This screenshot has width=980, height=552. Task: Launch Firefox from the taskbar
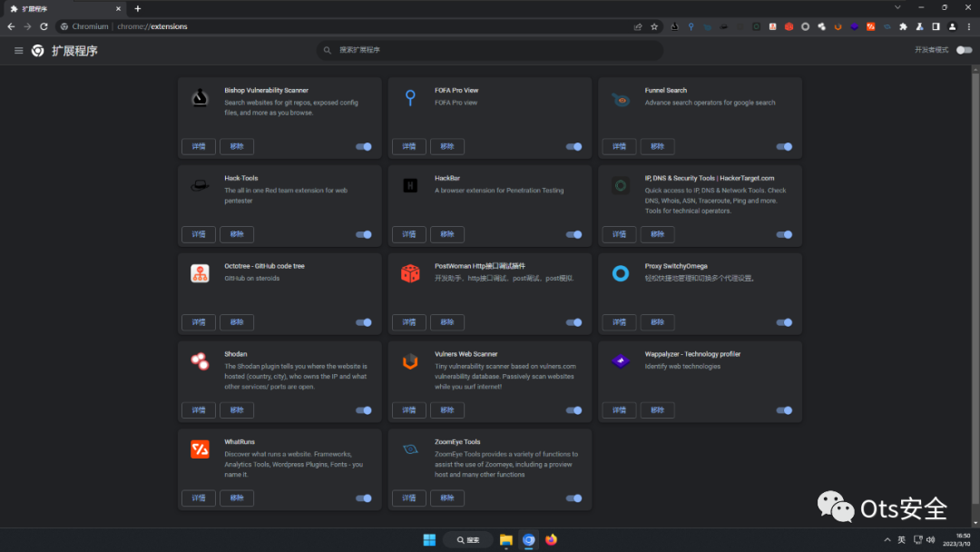[x=552, y=539]
